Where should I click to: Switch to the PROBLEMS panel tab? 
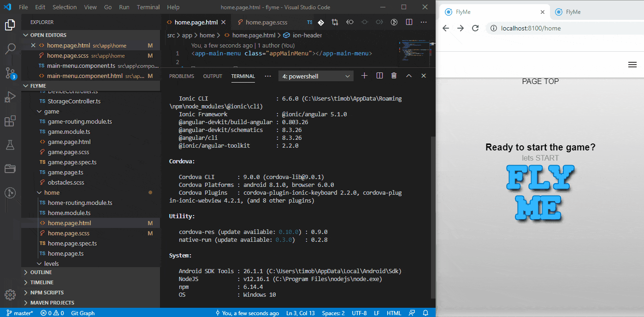(182, 76)
